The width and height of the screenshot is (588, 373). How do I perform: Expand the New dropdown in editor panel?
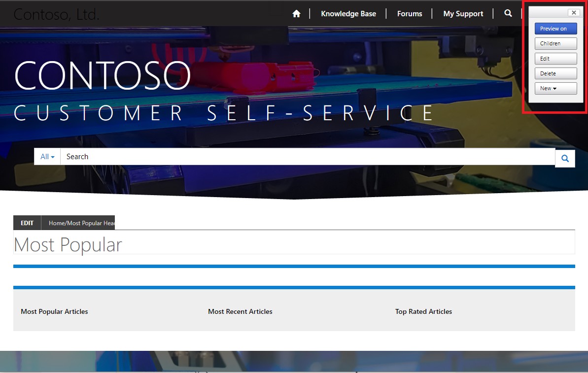[556, 89]
